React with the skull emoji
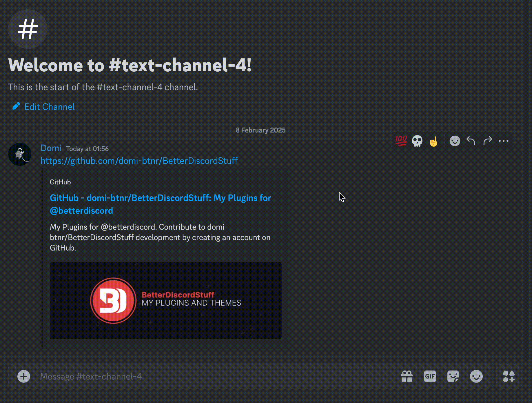The width and height of the screenshot is (532, 403). (x=417, y=141)
